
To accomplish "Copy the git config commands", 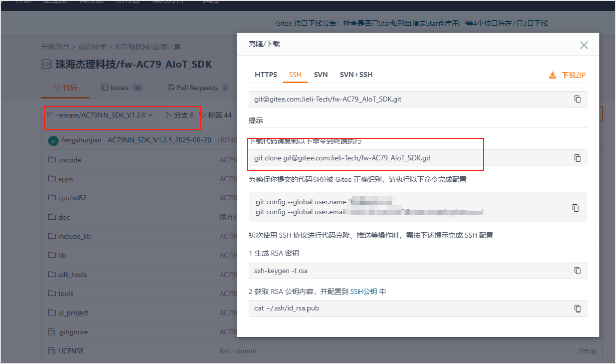I will 575,207.
